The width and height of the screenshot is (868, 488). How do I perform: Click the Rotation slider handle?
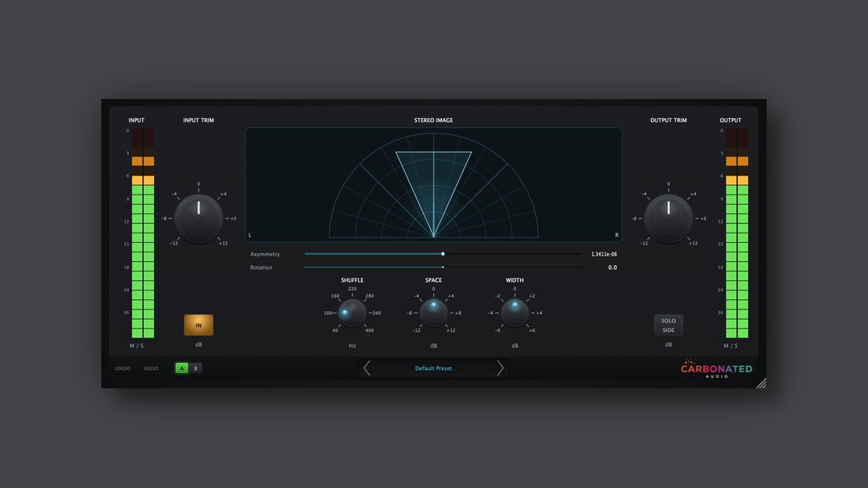[x=443, y=267]
